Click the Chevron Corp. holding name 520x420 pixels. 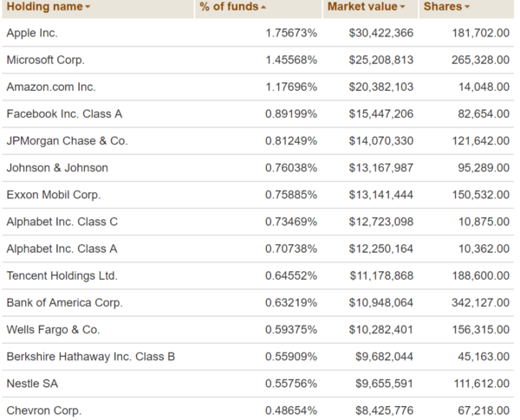click(44, 410)
